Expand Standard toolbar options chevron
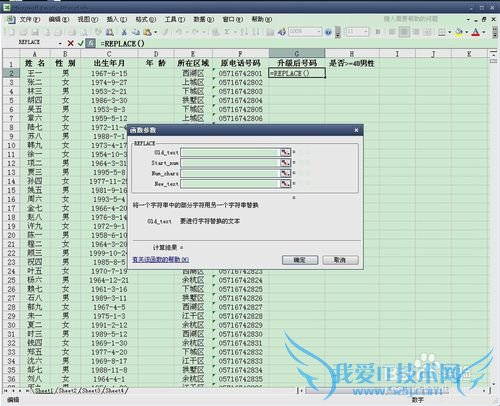 (337, 32)
